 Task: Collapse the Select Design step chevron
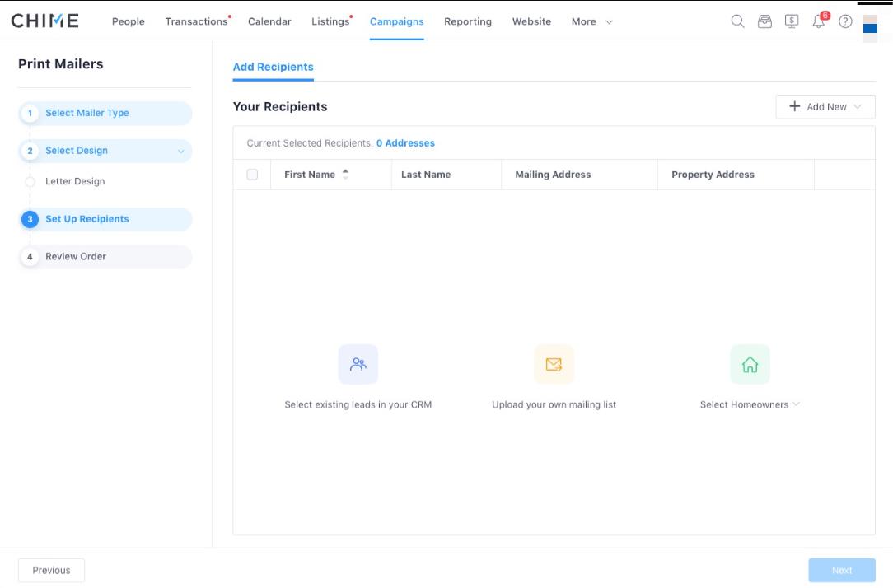[x=181, y=152]
